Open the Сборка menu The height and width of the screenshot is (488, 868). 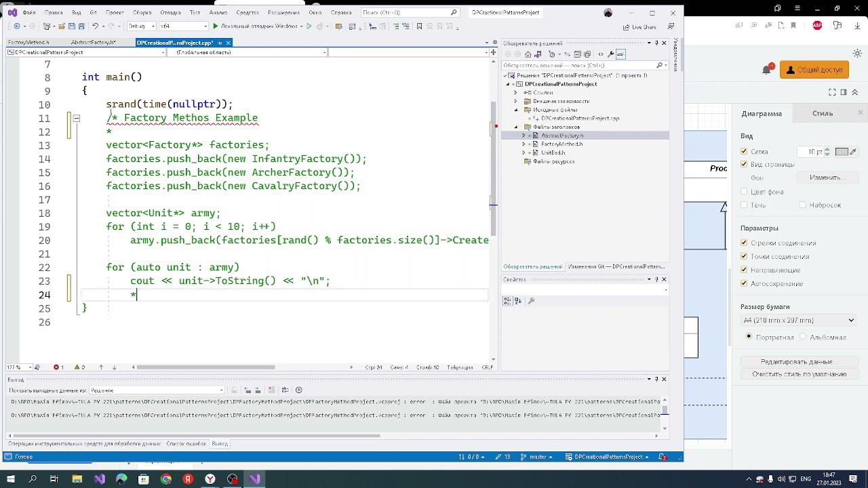pos(142,13)
